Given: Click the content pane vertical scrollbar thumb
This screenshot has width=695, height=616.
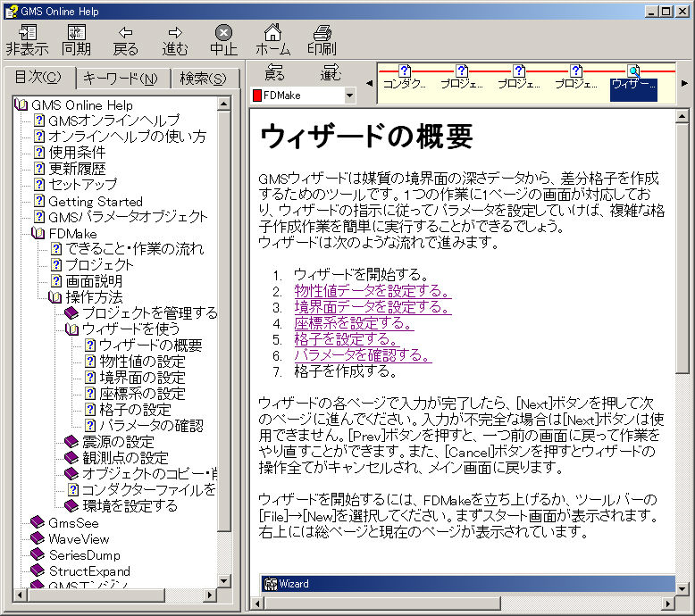Looking at the screenshot, I should coord(682,249).
